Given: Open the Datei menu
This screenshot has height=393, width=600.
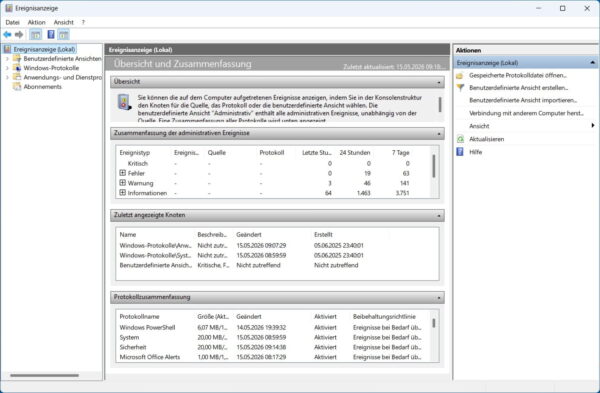Looking at the screenshot, I should [13, 23].
